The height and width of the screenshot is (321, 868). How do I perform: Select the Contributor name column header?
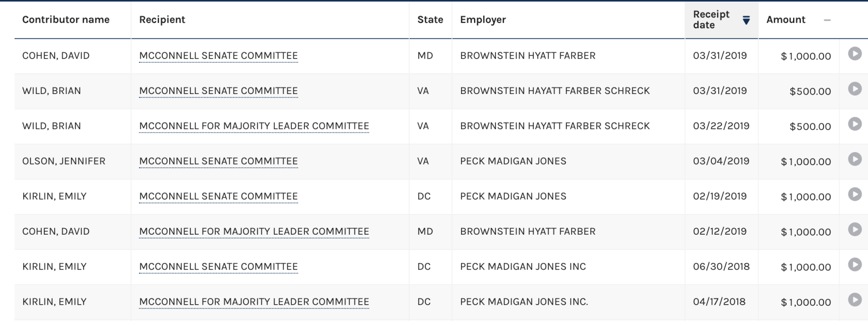coord(66,20)
